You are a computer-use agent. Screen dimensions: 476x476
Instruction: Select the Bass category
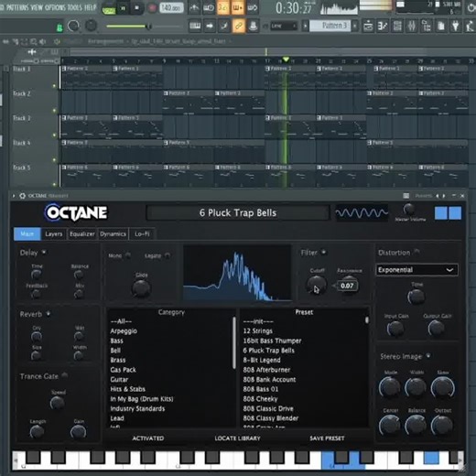(x=117, y=341)
